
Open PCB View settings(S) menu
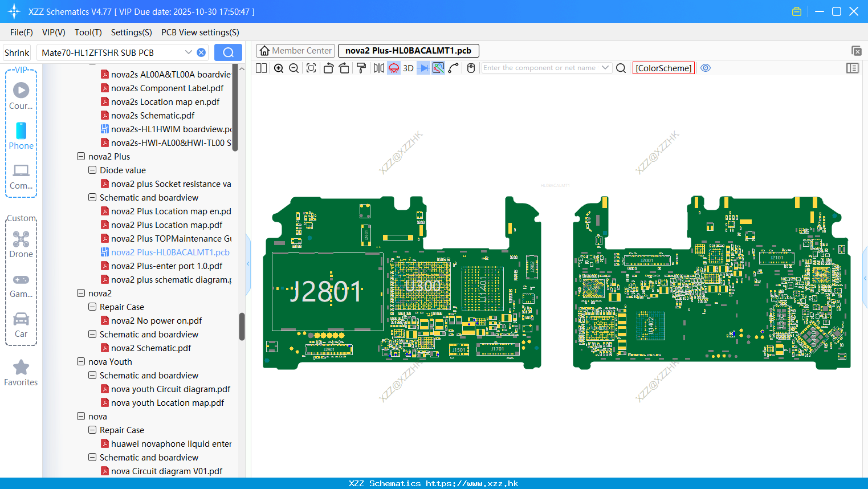[200, 32]
